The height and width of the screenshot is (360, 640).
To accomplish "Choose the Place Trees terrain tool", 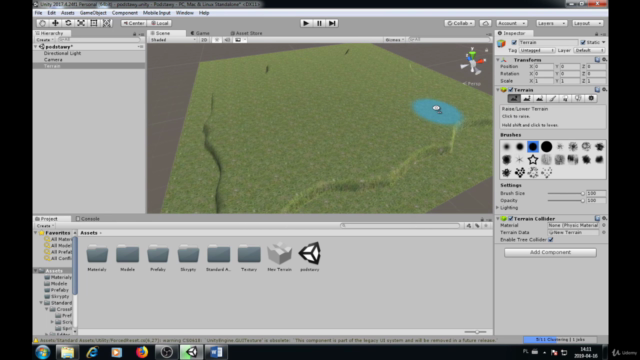I will point(565,98).
